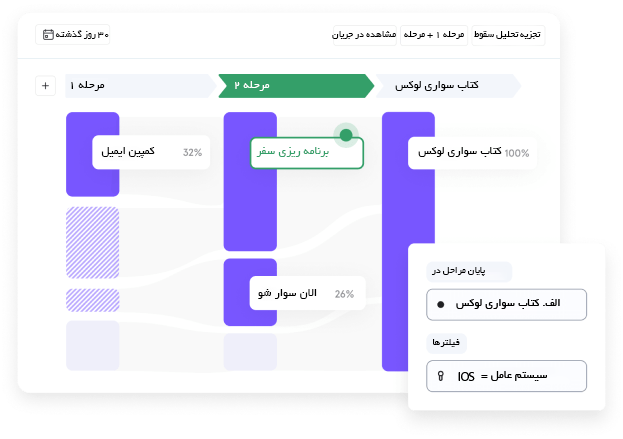Click the کتاب سواری لوکس 100% node label

coord(472,153)
